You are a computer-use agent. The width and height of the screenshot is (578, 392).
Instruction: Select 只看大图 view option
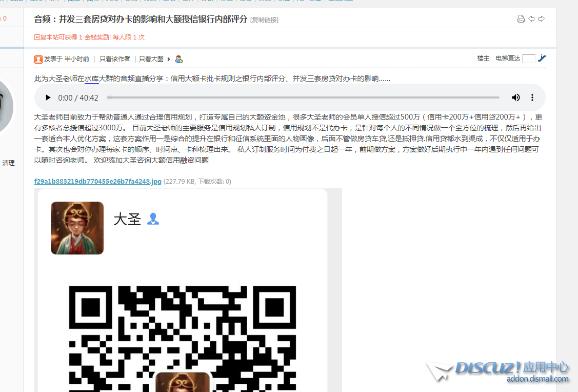coord(151,59)
